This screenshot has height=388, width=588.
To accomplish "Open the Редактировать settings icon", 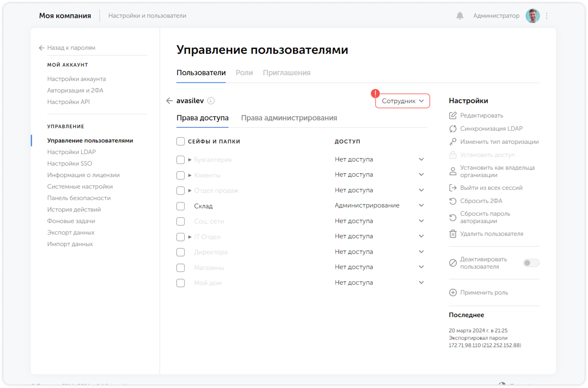I will pos(453,116).
